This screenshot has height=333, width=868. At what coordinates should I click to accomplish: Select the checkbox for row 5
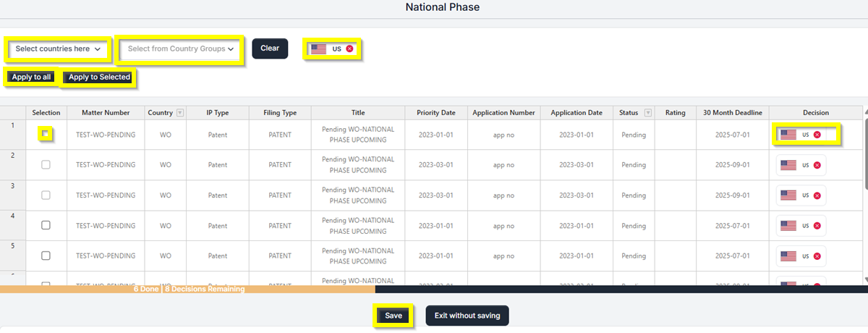(x=46, y=256)
